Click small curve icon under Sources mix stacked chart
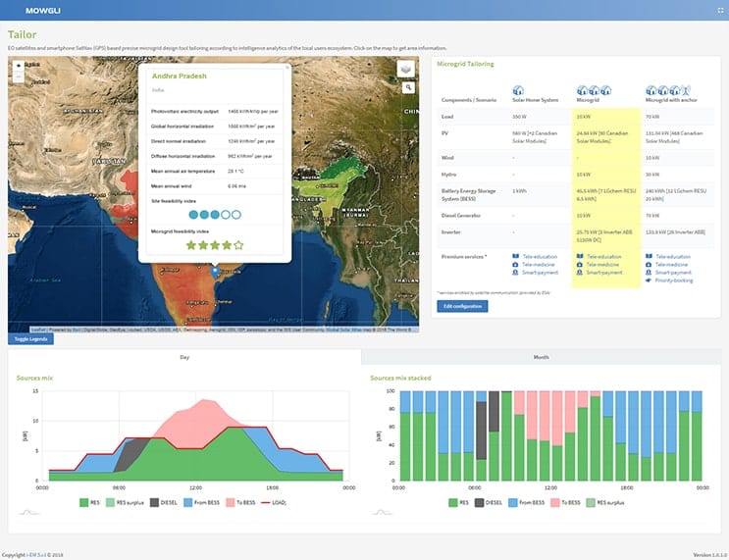 tap(383, 512)
